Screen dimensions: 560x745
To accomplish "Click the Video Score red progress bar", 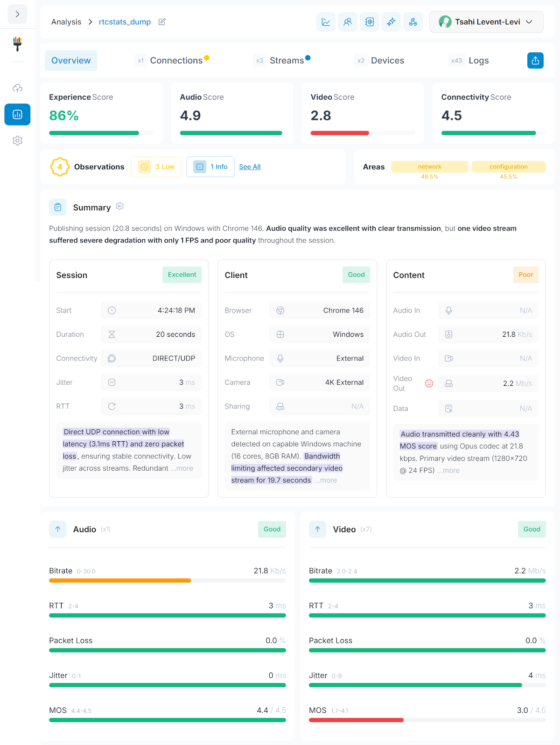I will pos(340,133).
